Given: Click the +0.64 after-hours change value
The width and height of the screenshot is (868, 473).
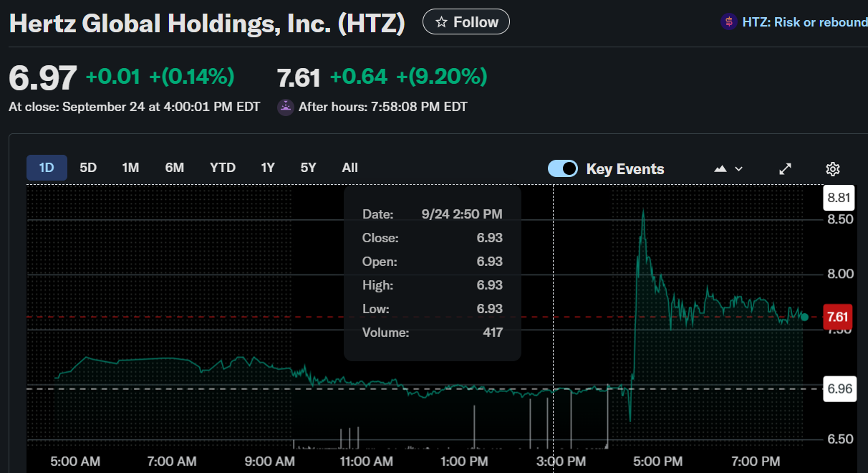Looking at the screenshot, I should [359, 76].
